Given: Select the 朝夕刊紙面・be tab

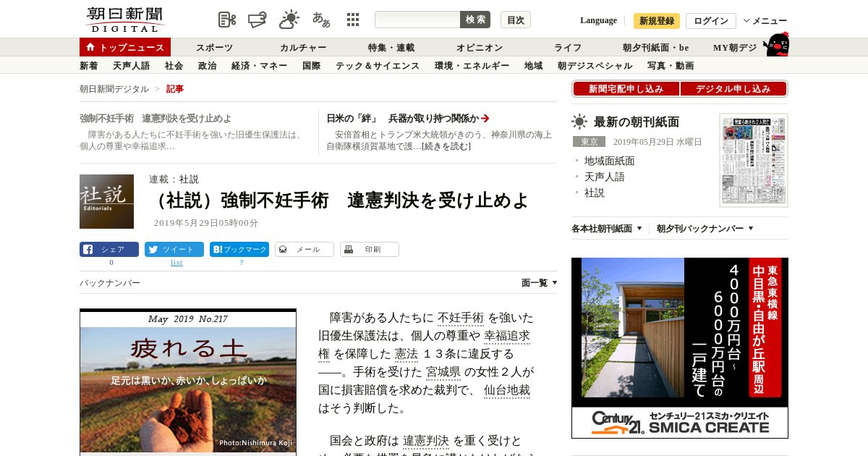Looking at the screenshot, I should tap(656, 48).
